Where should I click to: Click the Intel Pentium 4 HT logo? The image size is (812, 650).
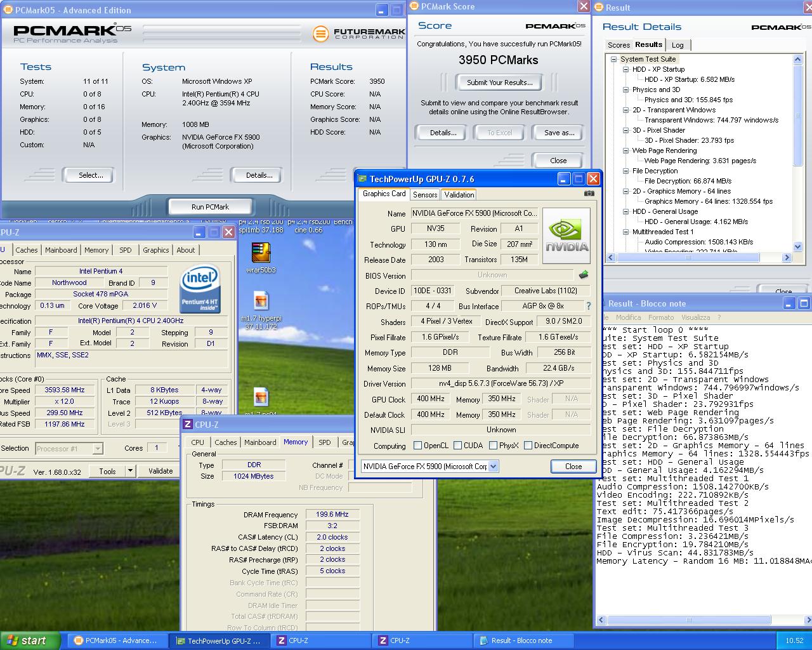pyautogui.click(x=200, y=289)
